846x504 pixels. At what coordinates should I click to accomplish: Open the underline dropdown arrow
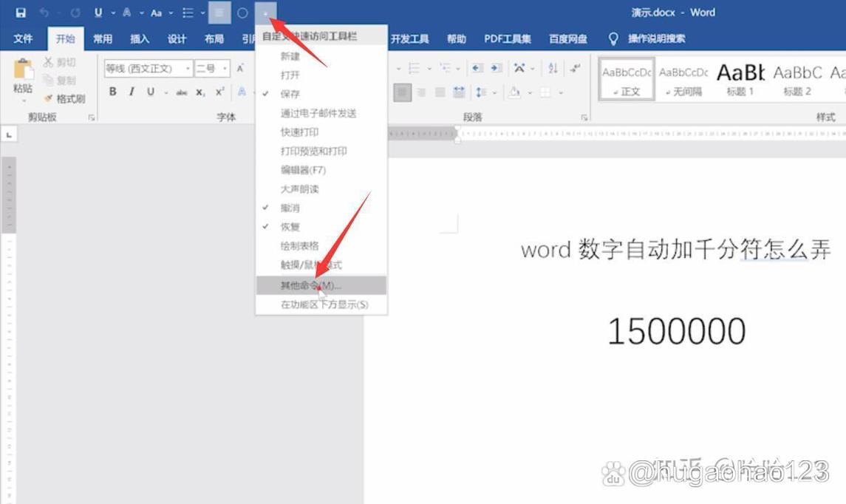(166, 92)
